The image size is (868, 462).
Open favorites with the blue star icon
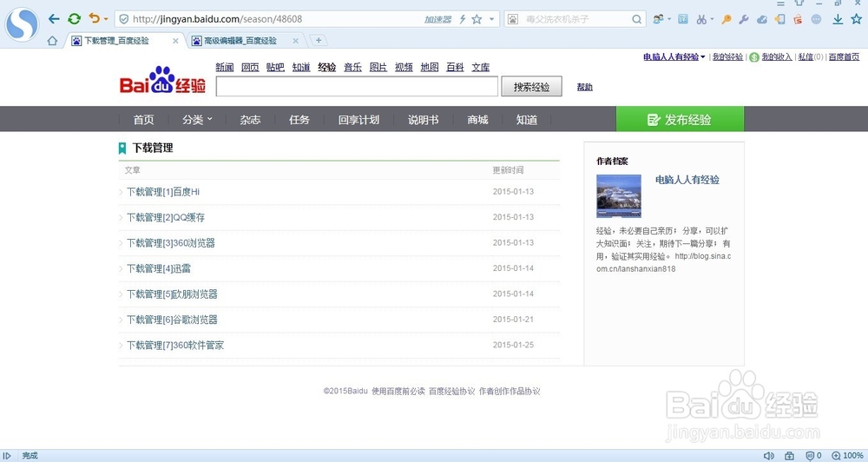(x=857, y=19)
